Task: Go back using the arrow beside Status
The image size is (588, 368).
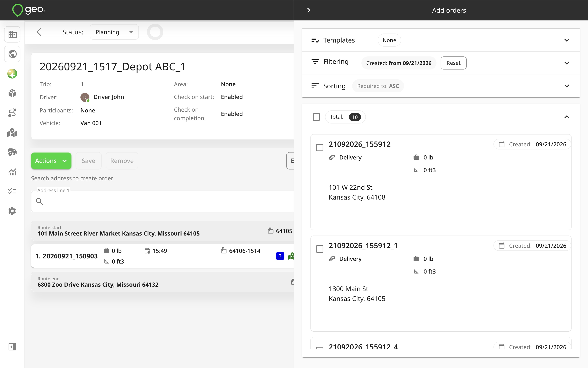Action: 39,32
